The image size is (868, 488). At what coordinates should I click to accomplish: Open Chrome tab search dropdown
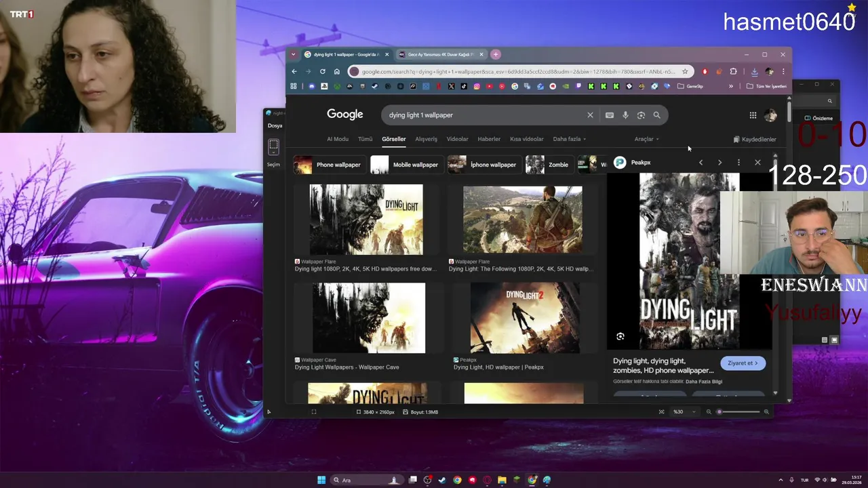point(293,54)
